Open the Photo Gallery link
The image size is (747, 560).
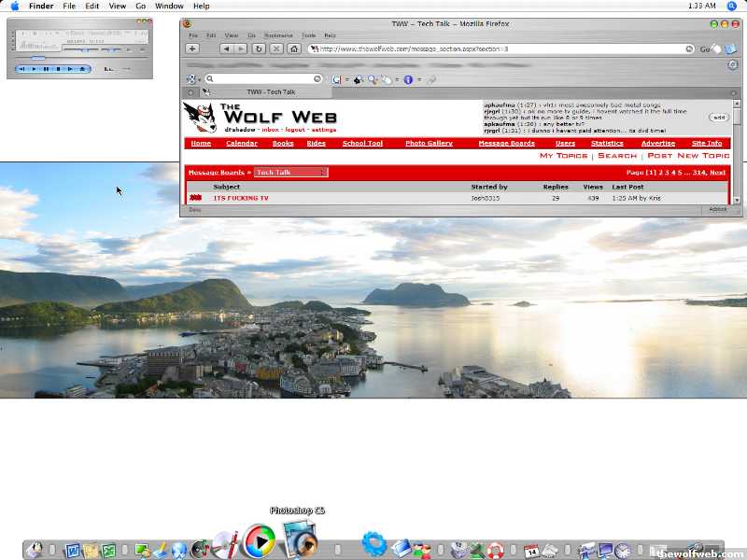click(x=429, y=144)
